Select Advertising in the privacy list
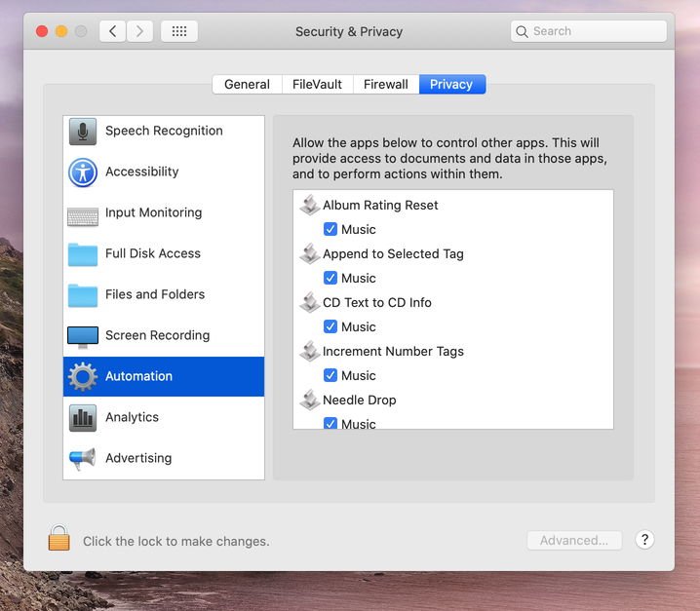 coord(164,458)
